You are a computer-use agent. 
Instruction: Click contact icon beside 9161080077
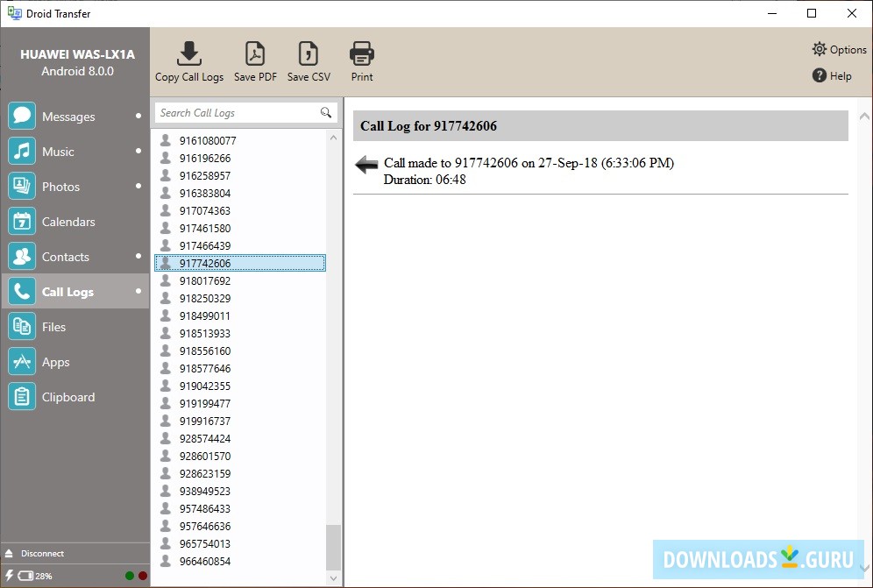point(166,140)
